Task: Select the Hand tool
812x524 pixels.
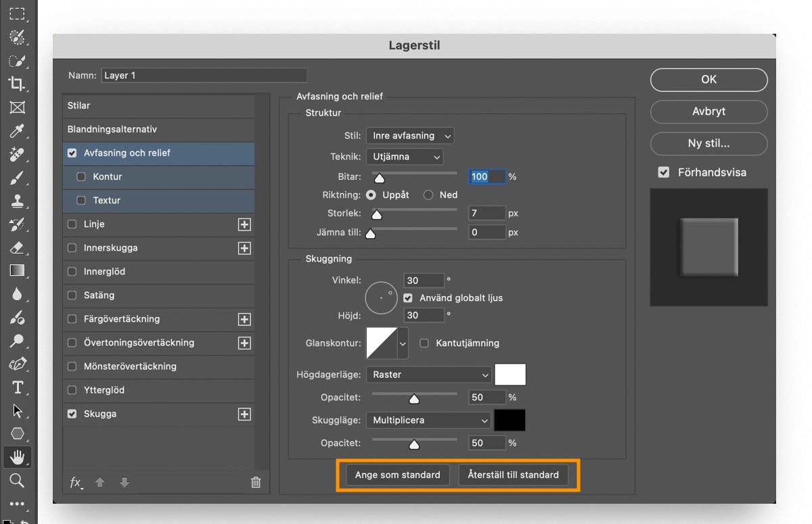Action: click(x=18, y=457)
